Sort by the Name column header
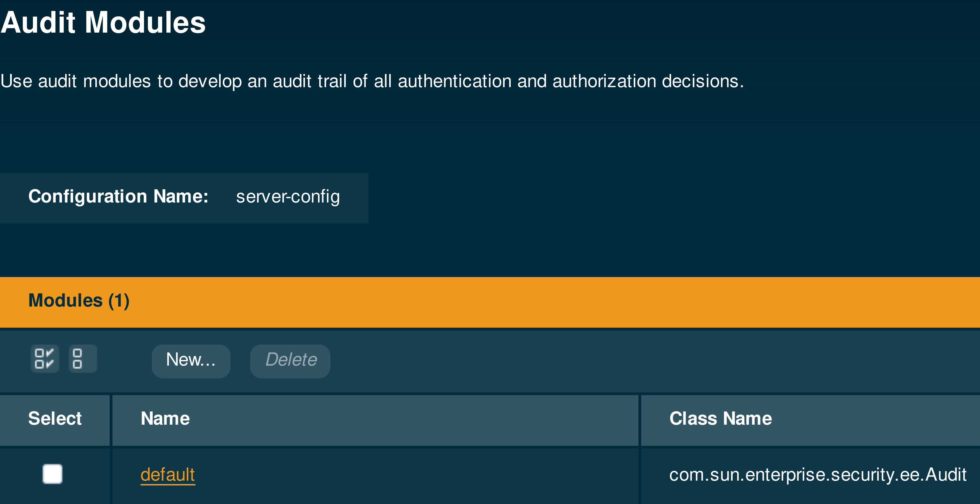The width and height of the screenshot is (980, 504). point(165,419)
